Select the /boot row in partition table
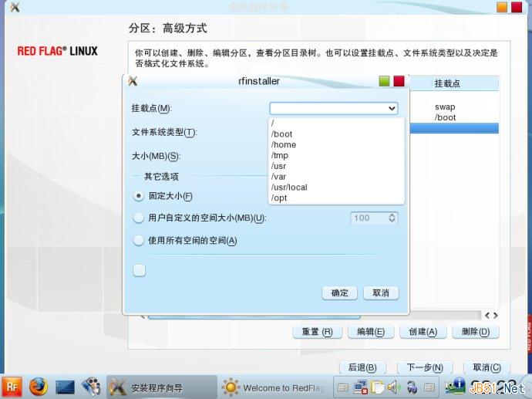 coord(455,117)
